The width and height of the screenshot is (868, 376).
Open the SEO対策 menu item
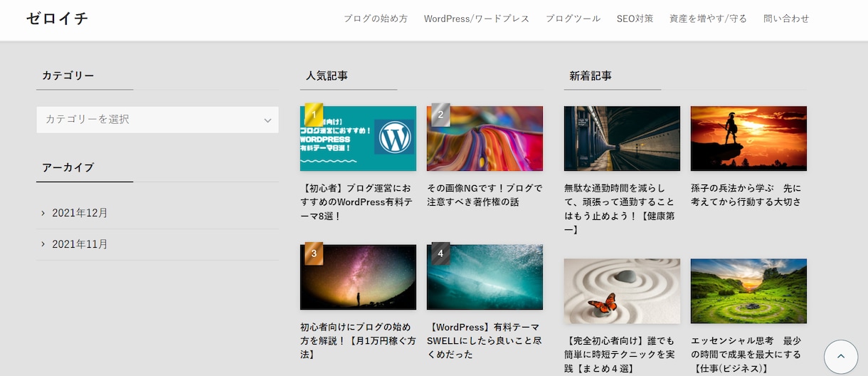635,19
